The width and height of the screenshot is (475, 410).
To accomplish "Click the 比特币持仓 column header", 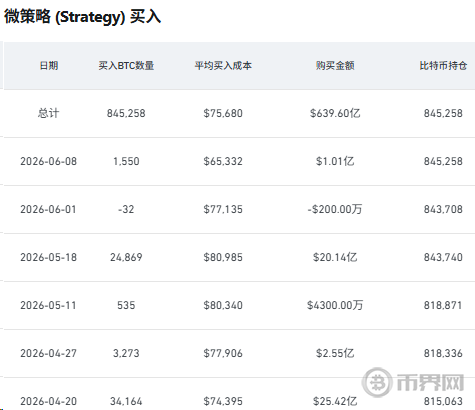I will [x=443, y=65].
